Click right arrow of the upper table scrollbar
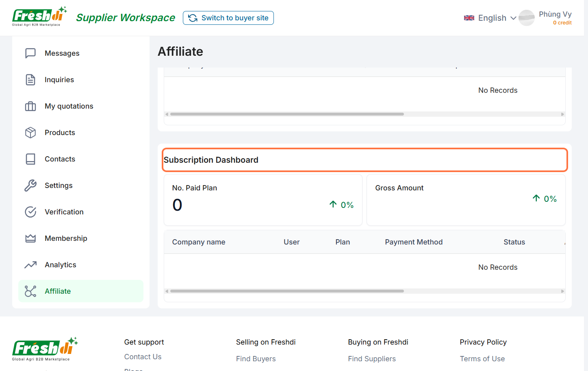The image size is (588, 371). (x=562, y=114)
